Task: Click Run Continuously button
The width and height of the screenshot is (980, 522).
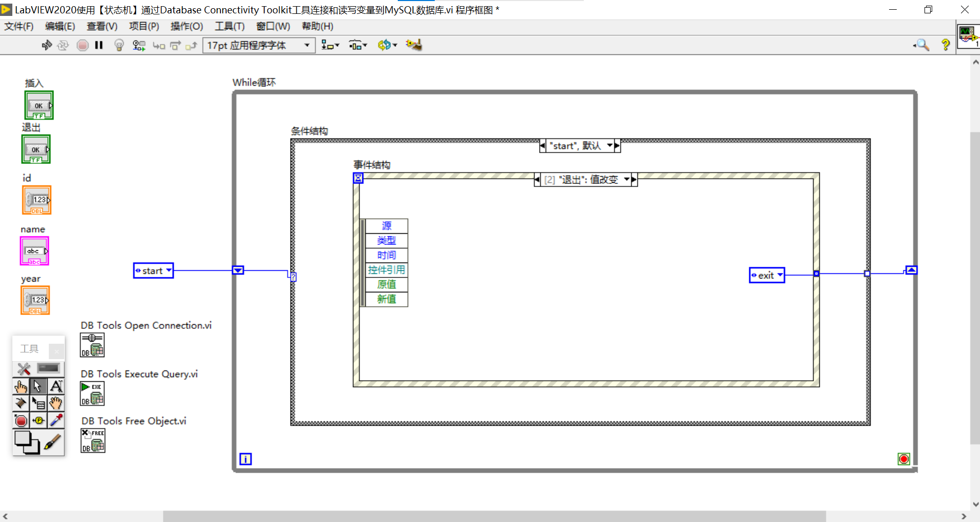Action: pyautogui.click(x=63, y=45)
